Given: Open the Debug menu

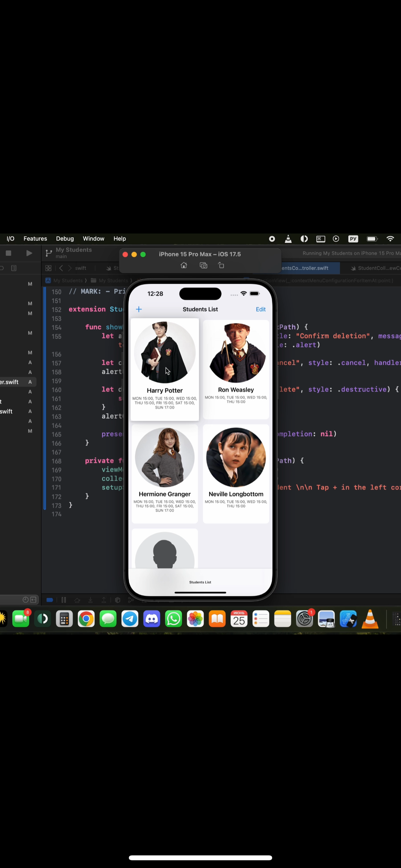Looking at the screenshot, I should [x=65, y=239].
